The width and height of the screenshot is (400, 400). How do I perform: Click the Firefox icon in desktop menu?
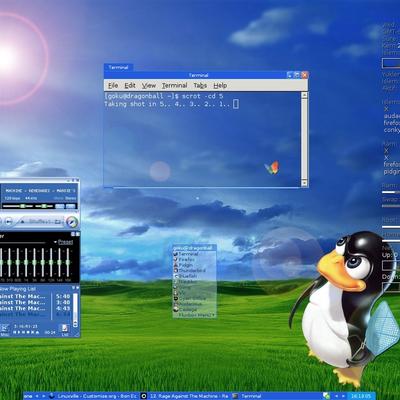point(176,259)
